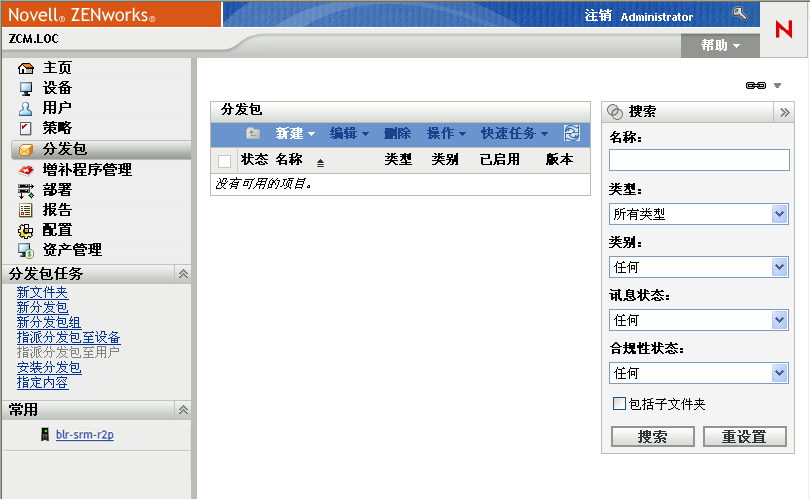Sort by the 版本 column header
This screenshot has width=810, height=499.
click(x=559, y=159)
